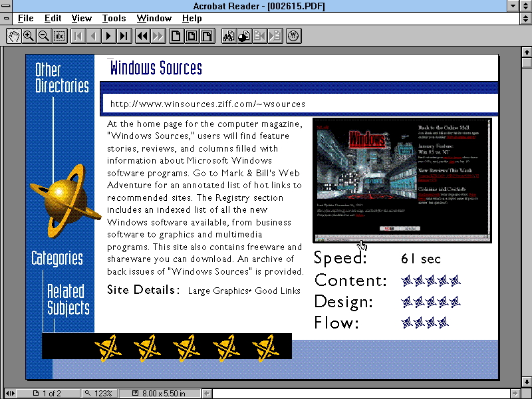Click the vertical scrollbar up arrow
Viewport: 532px width, 399px height.
tap(526, 52)
